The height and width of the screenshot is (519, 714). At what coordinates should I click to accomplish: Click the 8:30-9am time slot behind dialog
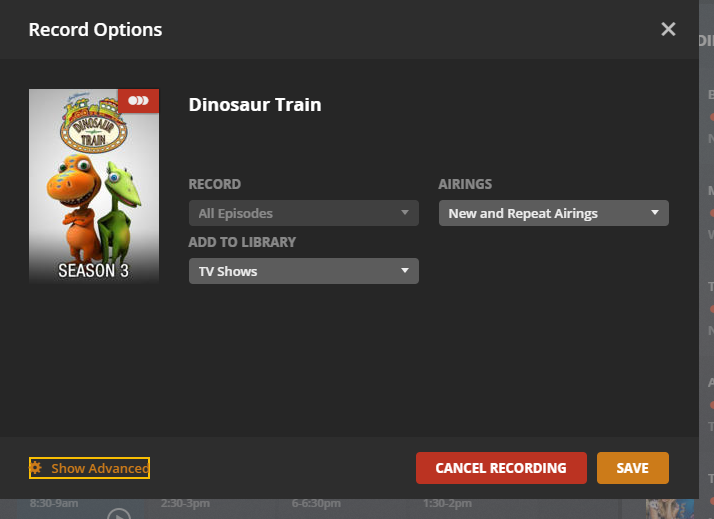coord(54,504)
